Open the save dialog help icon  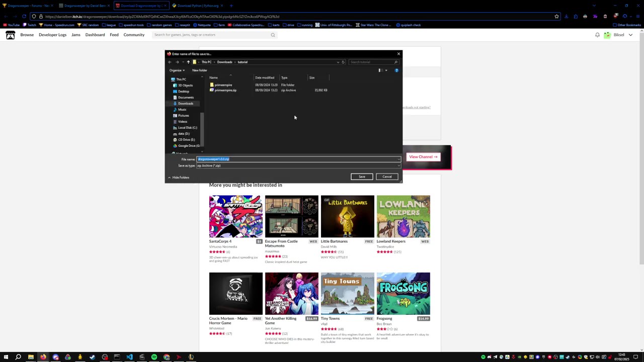396,70
